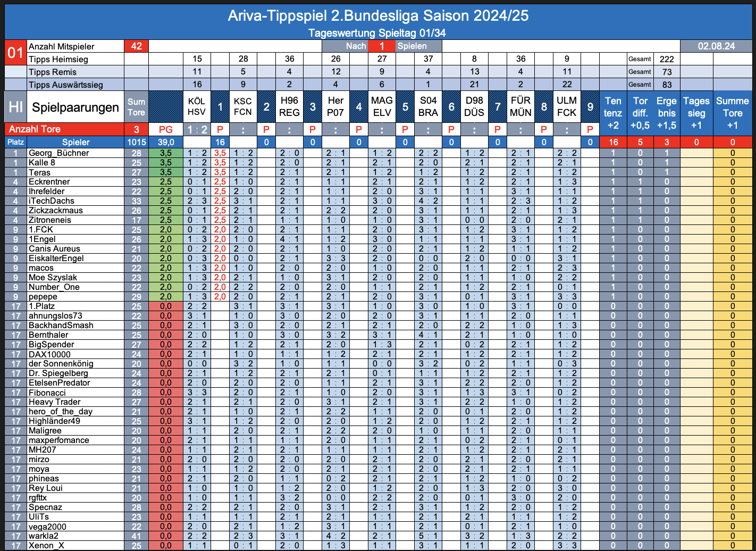Click the Gesamt total 73
756x551 pixels.
coord(667,72)
